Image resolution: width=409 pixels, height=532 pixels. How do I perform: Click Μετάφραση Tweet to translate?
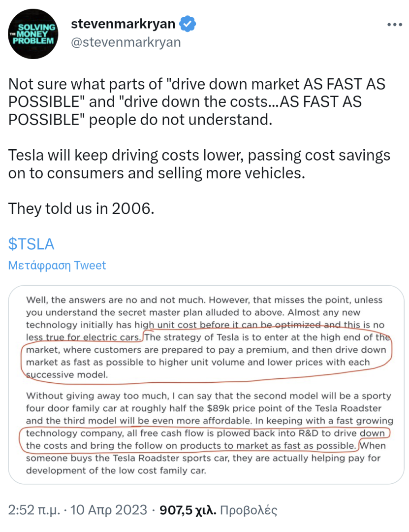click(x=57, y=266)
